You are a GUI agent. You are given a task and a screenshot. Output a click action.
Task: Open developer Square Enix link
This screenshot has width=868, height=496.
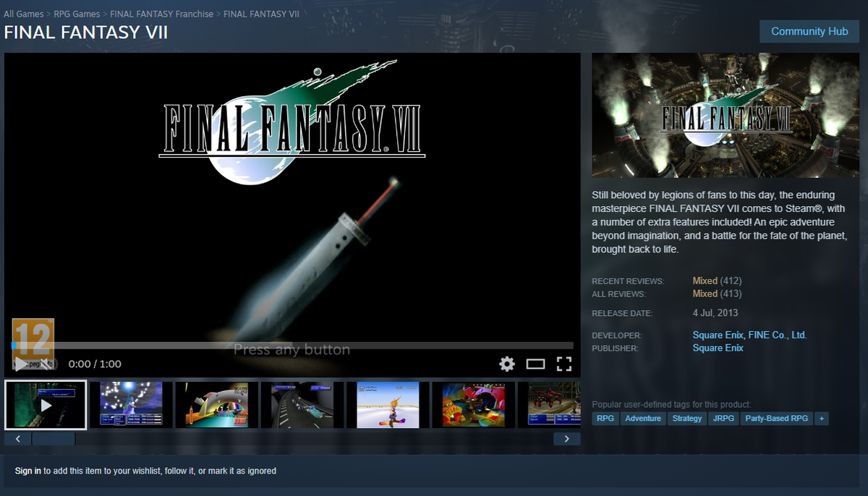(718, 335)
